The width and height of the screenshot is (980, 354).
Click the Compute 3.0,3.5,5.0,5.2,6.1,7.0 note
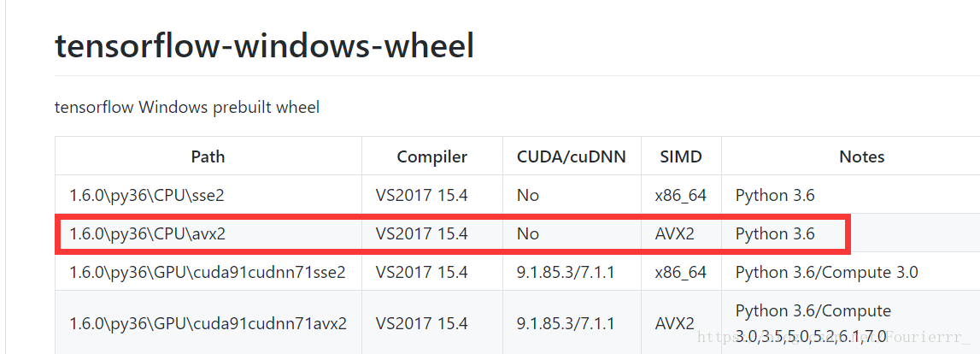813,323
